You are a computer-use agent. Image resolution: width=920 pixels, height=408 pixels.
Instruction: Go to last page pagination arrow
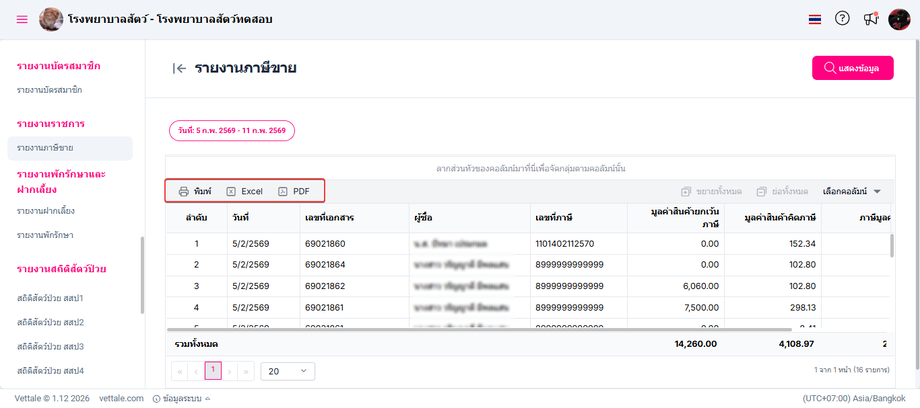[x=246, y=372]
